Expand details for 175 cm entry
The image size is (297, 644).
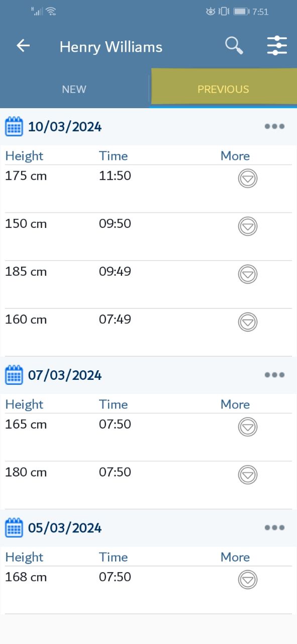click(x=248, y=178)
